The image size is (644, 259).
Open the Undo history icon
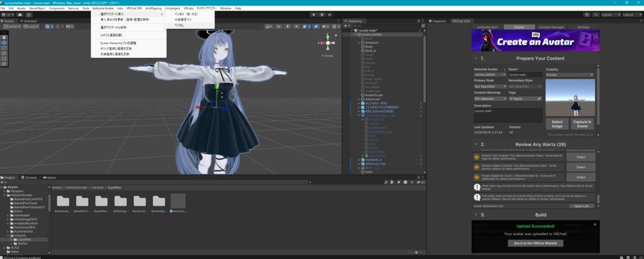point(588,15)
